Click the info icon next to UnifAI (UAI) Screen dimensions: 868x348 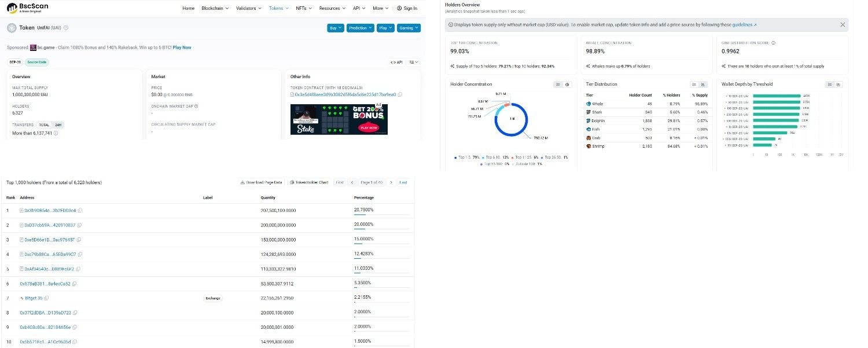[x=66, y=28]
